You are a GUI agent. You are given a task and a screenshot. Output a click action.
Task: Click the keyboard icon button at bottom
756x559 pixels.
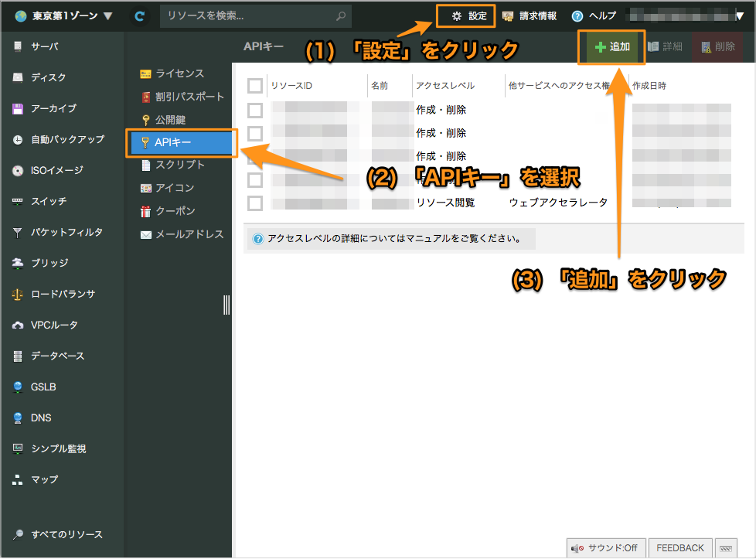726,548
